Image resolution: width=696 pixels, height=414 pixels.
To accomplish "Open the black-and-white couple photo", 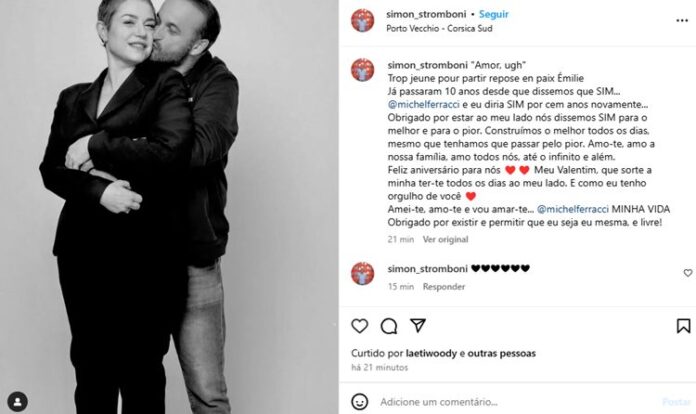I will pyautogui.click(x=169, y=207).
